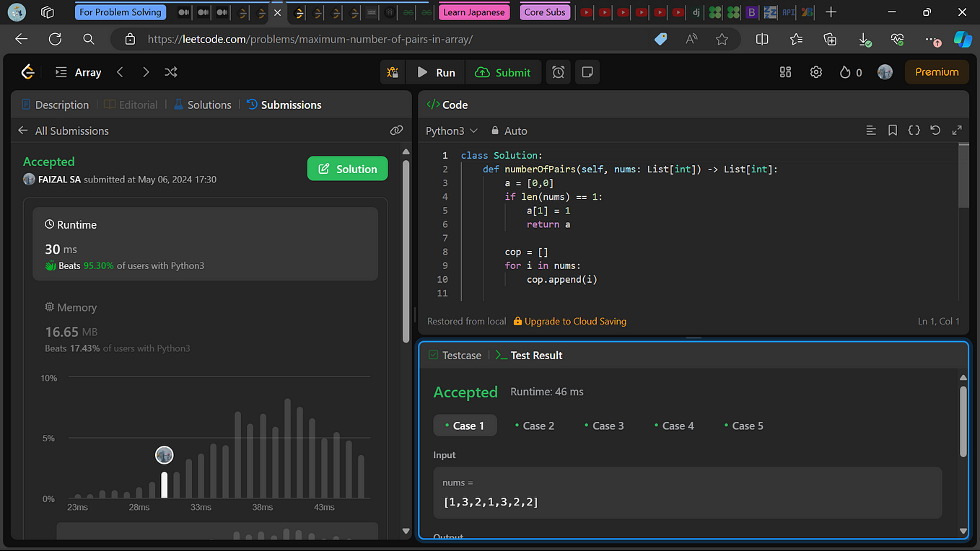
Task: Switch to the Testcase tab
Action: point(455,355)
